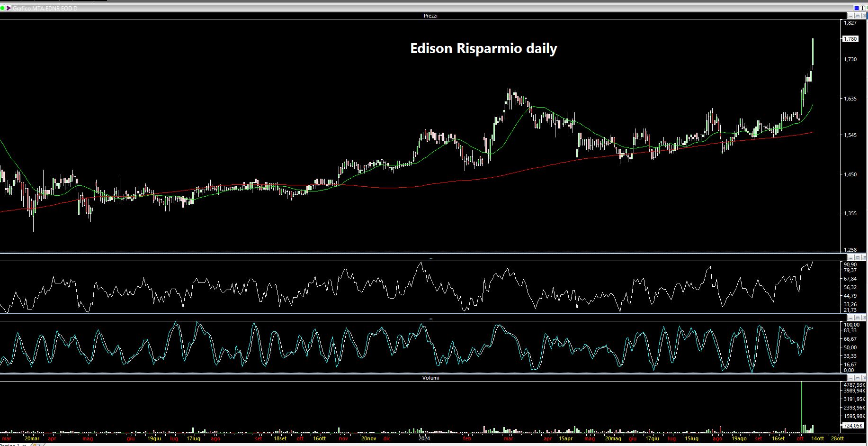
Task: Click the 20mag date marker on time axis
Action: [613, 438]
